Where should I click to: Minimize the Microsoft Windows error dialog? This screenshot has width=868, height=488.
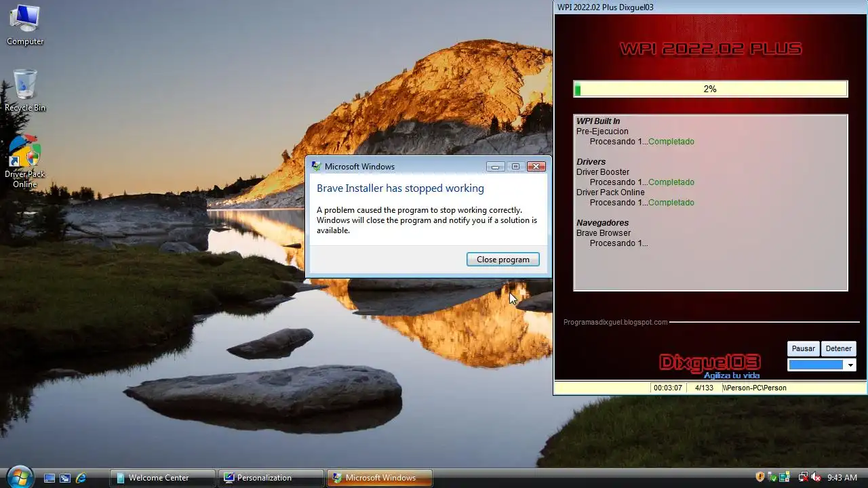pos(496,167)
